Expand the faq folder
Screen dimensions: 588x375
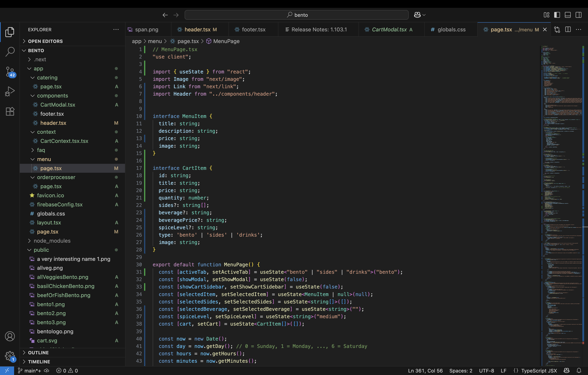point(41,150)
